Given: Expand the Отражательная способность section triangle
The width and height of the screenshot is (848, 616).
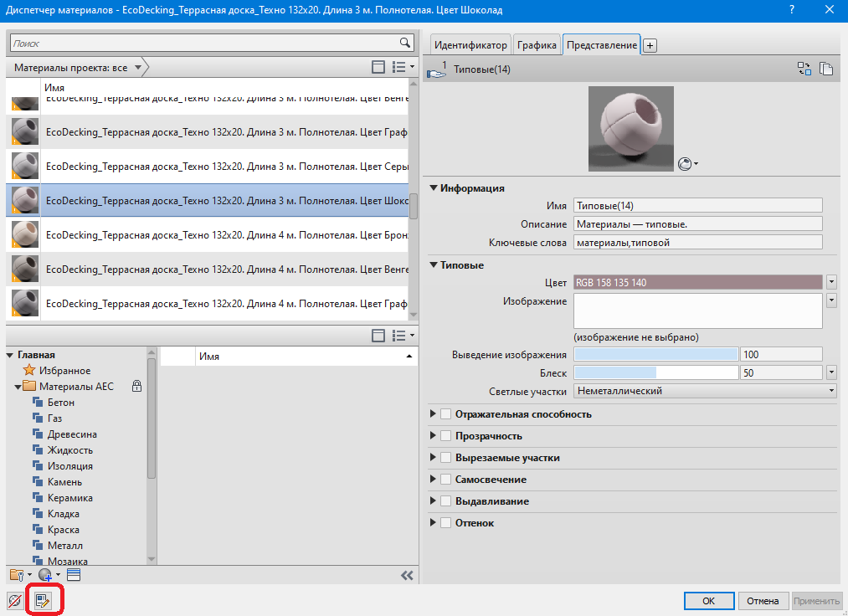Looking at the screenshot, I should click(433, 413).
